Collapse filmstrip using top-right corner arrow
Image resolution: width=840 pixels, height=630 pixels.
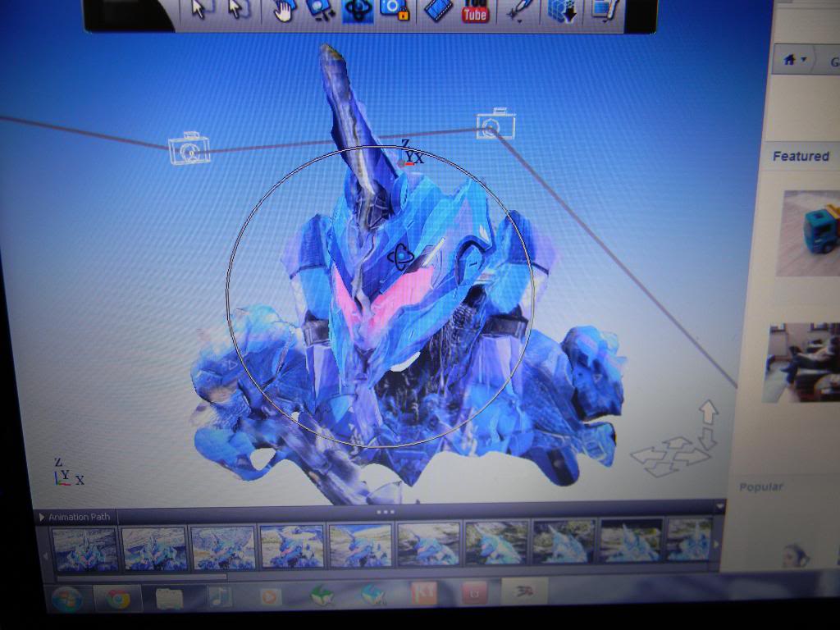click(x=719, y=506)
